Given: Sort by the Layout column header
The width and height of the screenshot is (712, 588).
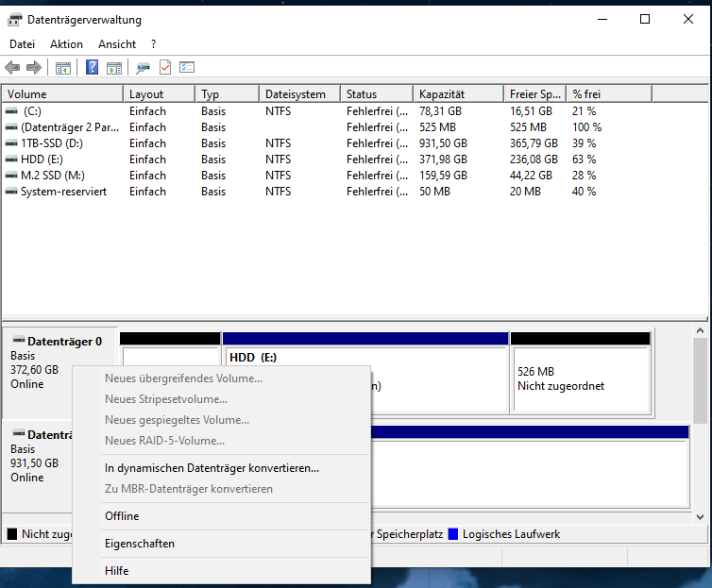Looking at the screenshot, I should 160,94.
